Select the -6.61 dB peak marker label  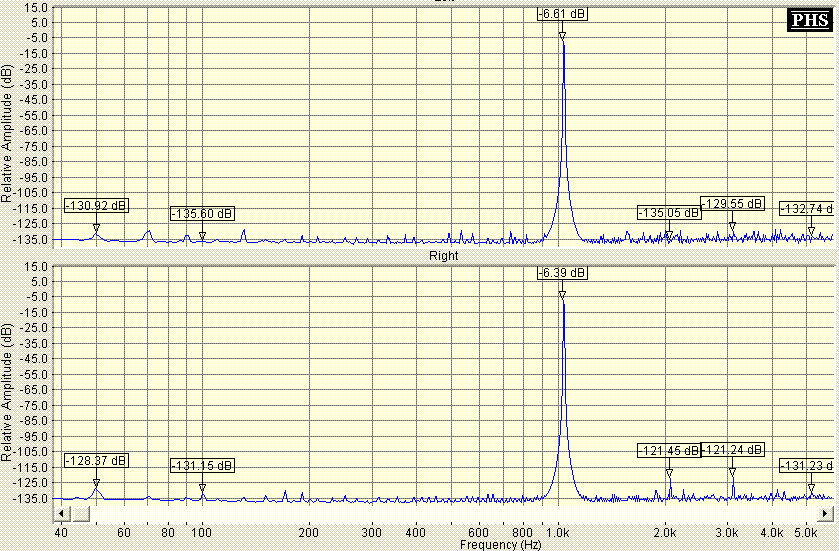(x=562, y=14)
